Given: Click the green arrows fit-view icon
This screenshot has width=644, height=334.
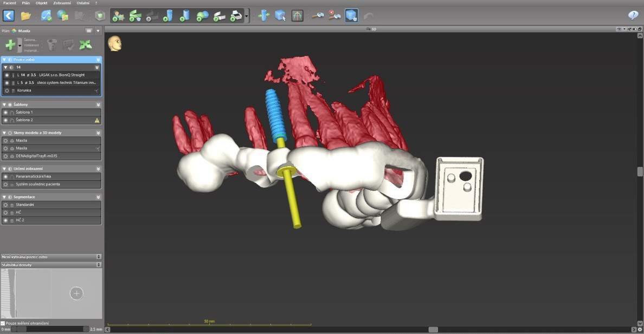Looking at the screenshot, I should pos(85,45).
